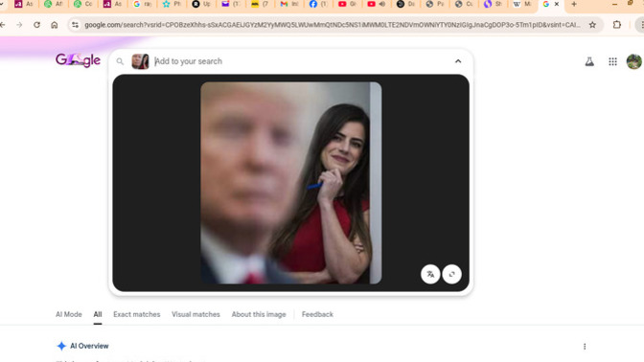Viewport: 644px width, 362px height.
Task: Click the Feedback link
Action: pos(317,314)
